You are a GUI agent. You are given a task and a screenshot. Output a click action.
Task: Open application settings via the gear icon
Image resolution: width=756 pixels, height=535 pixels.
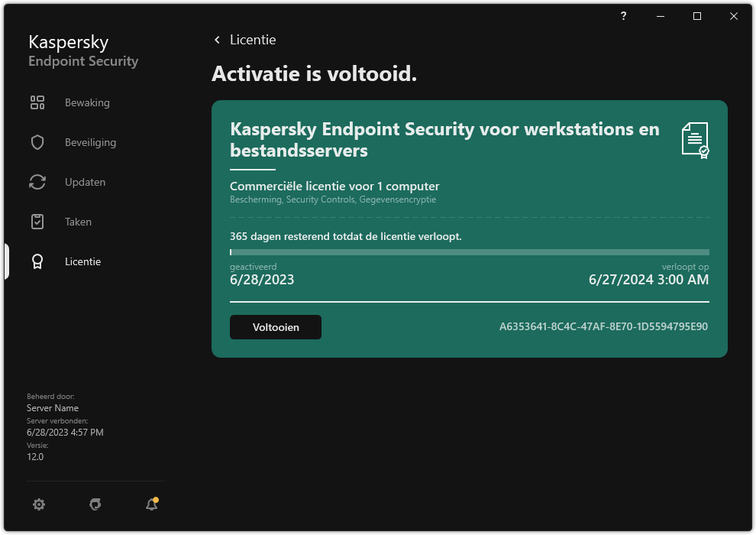[39, 504]
